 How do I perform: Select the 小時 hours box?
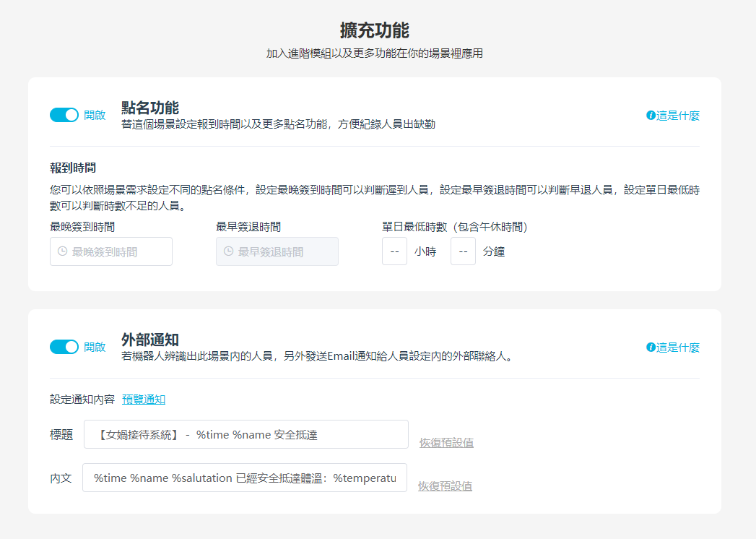[x=394, y=251]
